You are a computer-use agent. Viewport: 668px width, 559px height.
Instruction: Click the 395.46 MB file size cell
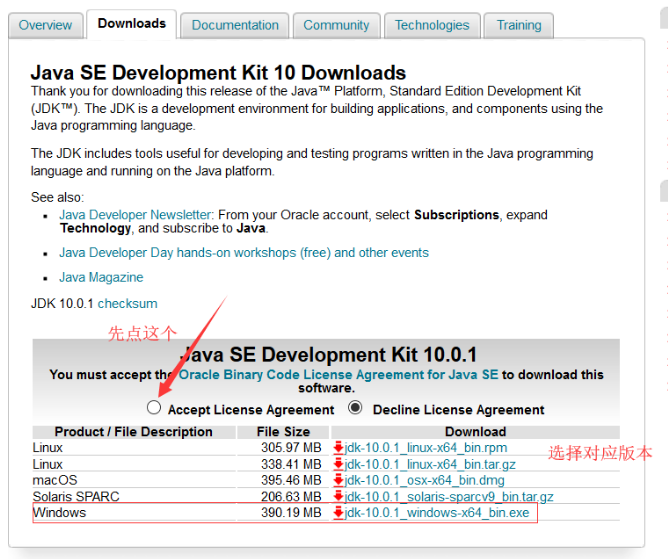click(x=291, y=480)
